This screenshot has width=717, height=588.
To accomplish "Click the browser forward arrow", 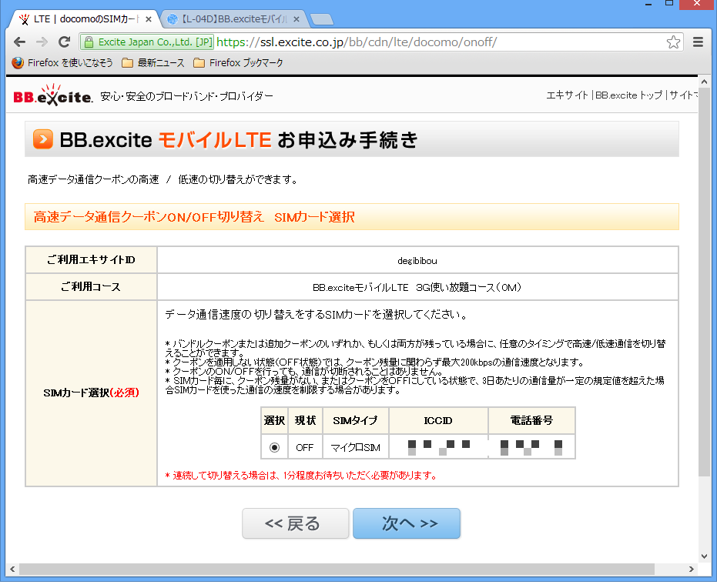I will [42, 42].
